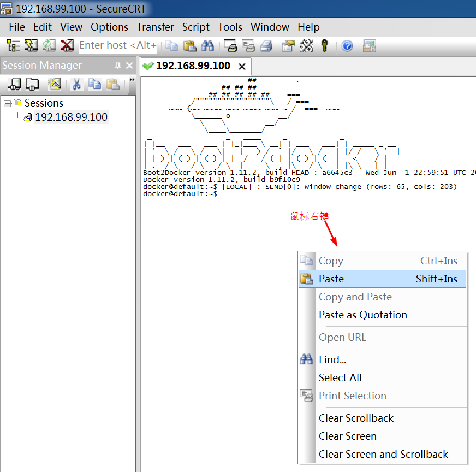Click the Print Screen toolbar icon

pos(230,46)
